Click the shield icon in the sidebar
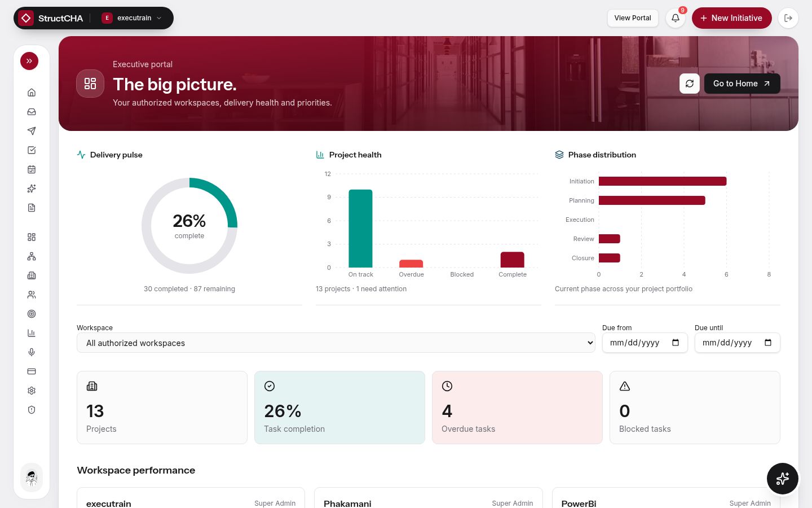 click(x=32, y=410)
